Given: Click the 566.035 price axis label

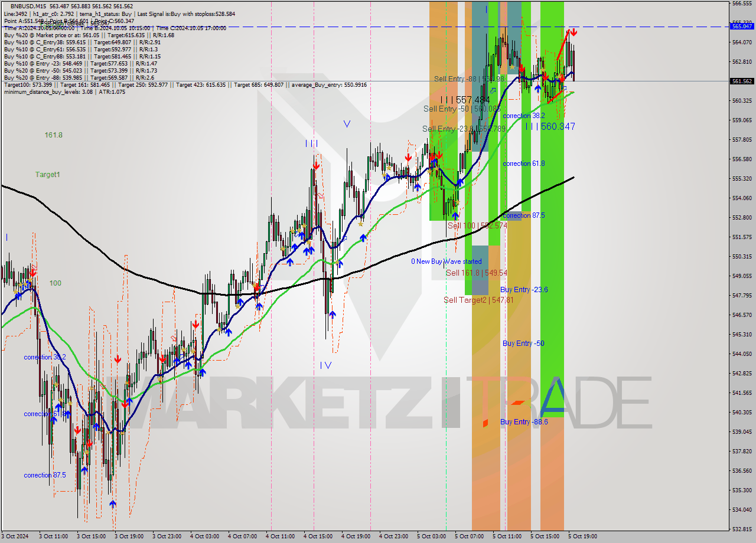Looking at the screenshot, I should pyautogui.click(x=742, y=4).
